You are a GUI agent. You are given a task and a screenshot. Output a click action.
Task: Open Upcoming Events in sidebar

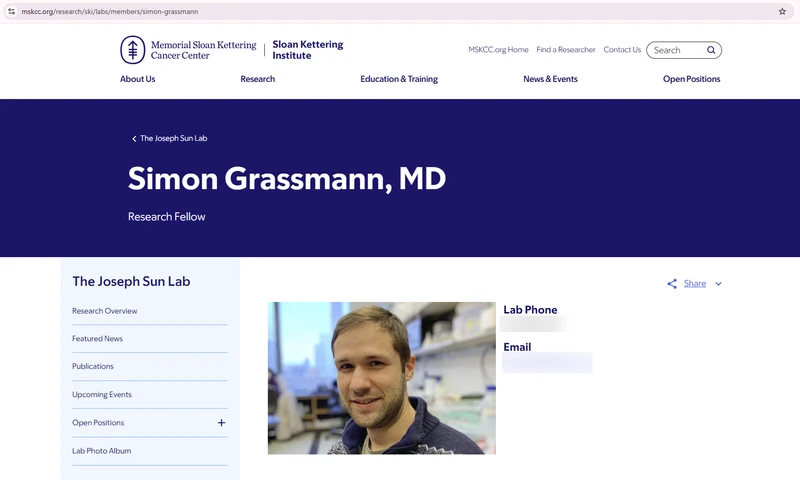tap(102, 394)
